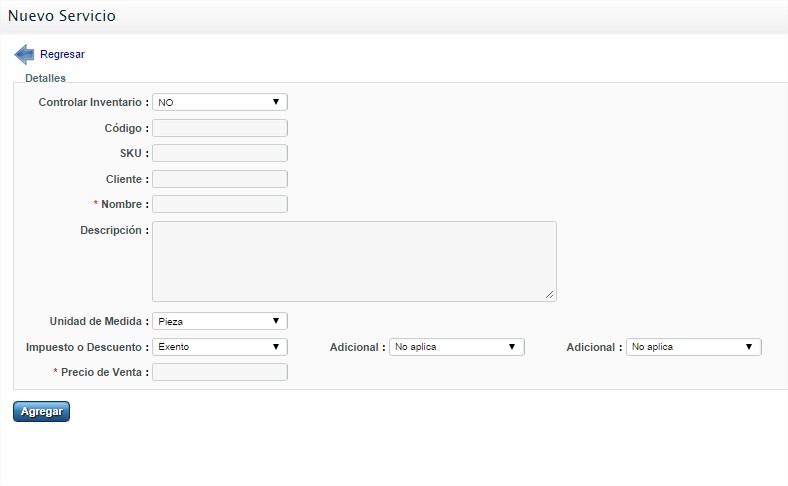Submit with the Agregar button
Viewport: 788px width, 486px height.
point(41,412)
